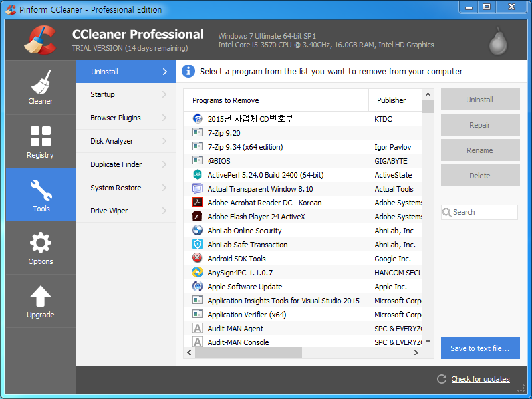Viewport: 532px width, 399px height.
Task: Select Application Verifier (x64) entry
Action: tap(303, 314)
